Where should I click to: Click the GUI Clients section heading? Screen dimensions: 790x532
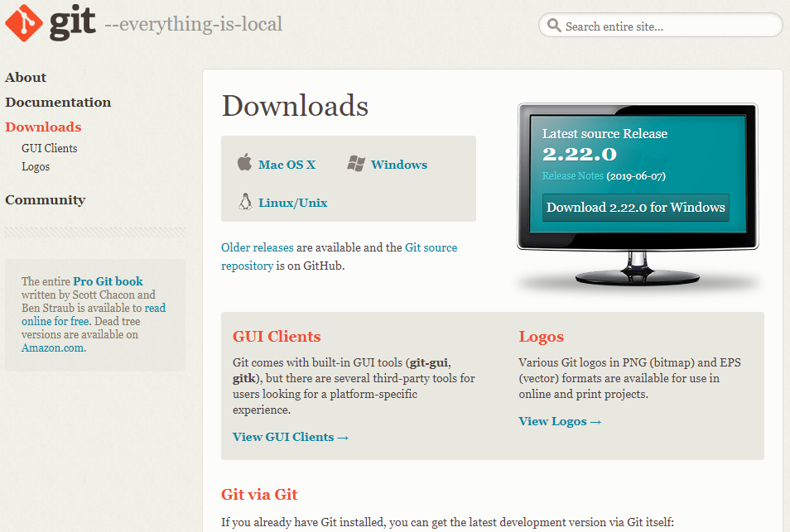click(277, 336)
